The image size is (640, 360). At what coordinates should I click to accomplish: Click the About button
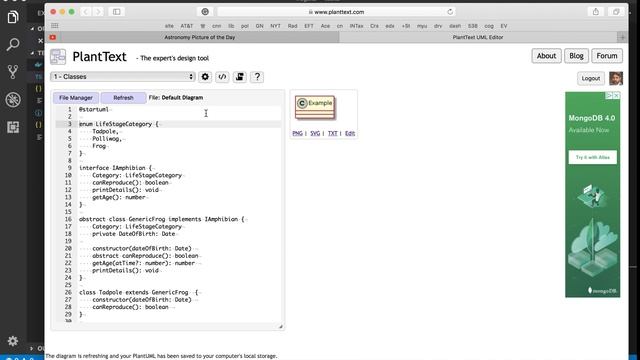click(546, 56)
